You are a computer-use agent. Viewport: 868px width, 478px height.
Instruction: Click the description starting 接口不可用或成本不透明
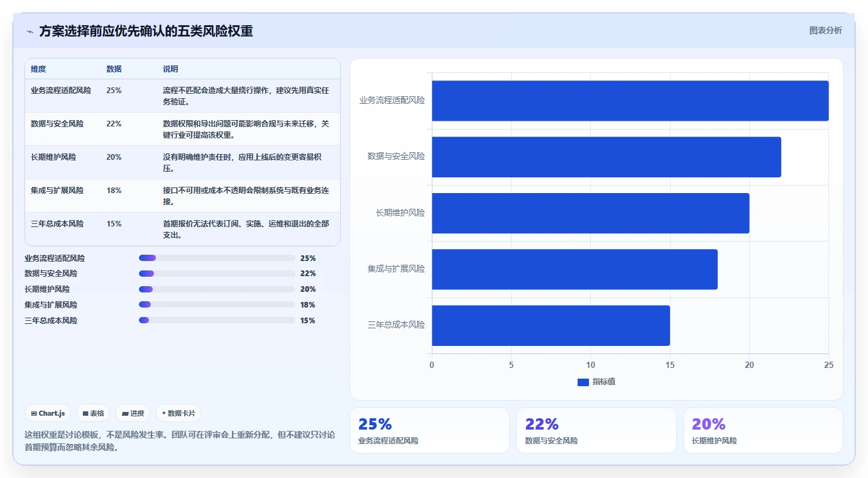[246, 196]
